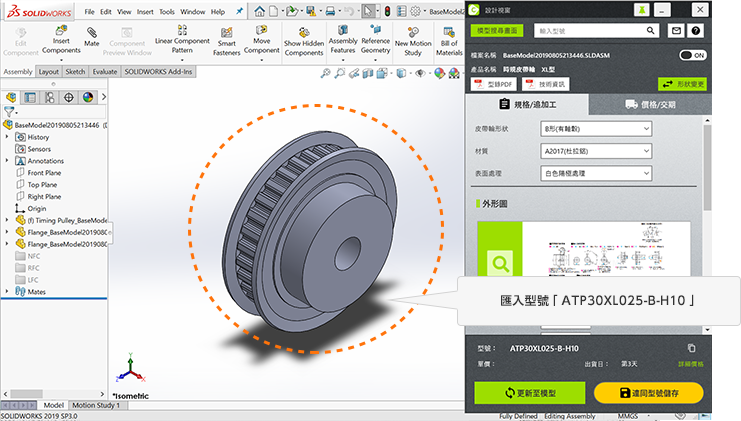Copy model number with copy icon

point(691,348)
